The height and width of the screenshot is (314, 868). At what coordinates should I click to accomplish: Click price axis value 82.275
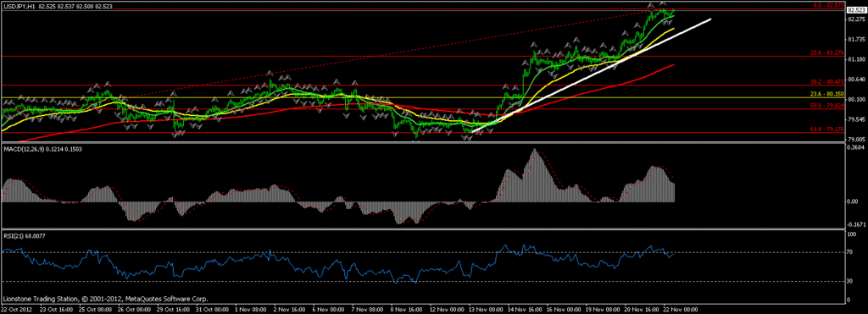point(856,19)
